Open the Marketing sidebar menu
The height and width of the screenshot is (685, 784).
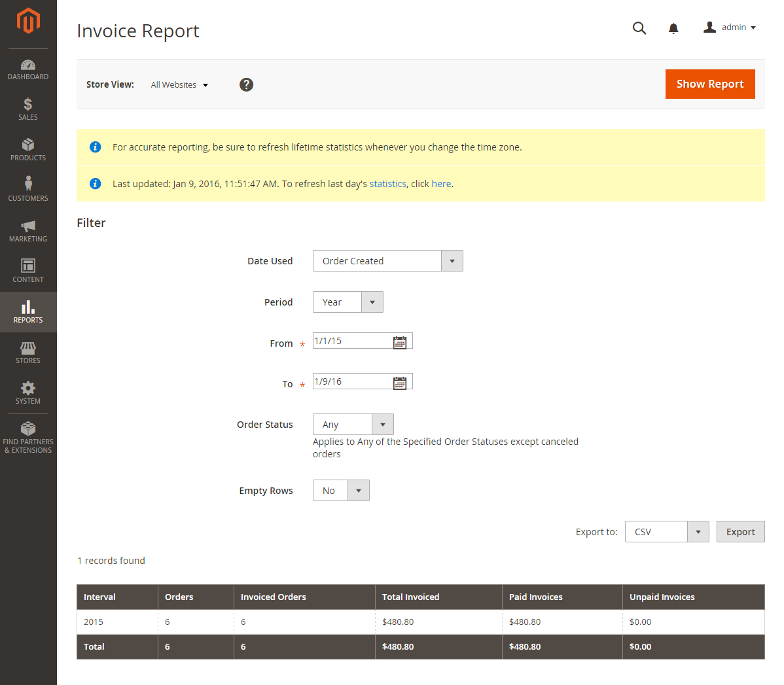pos(28,231)
